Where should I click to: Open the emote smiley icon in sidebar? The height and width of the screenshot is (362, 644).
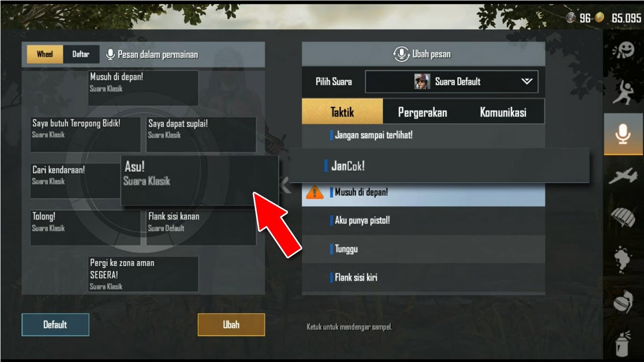click(x=623, y=51)
